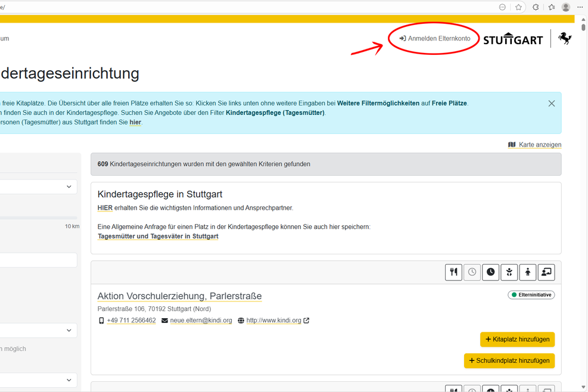Click the fork and knife meals icon
Image resolution: width=588 pixels, height=392 pixels.
pyautogui.click(x=453, y=272)
